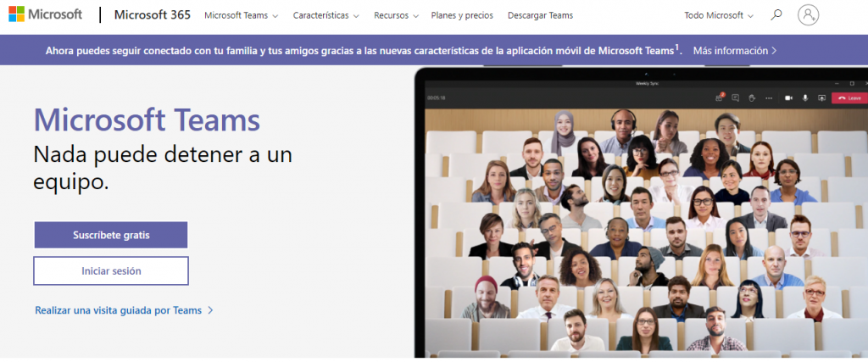
Task: Click the Microsoft 365 link
Action: [153, 15]
